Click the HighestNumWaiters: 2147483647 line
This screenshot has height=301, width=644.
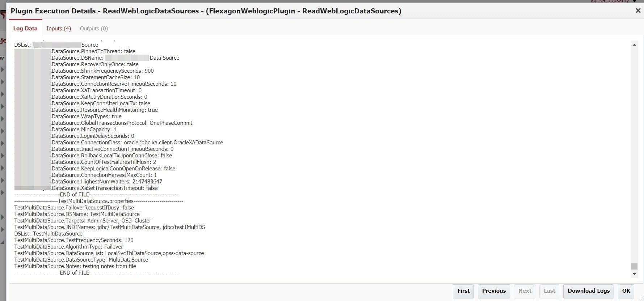point(106,182)
